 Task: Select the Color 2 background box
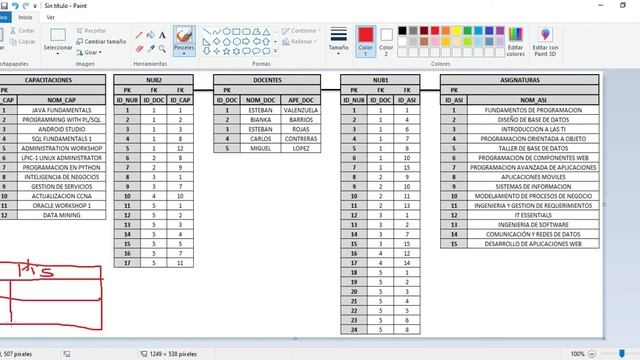pyautogui.click(x=386, y=41)
